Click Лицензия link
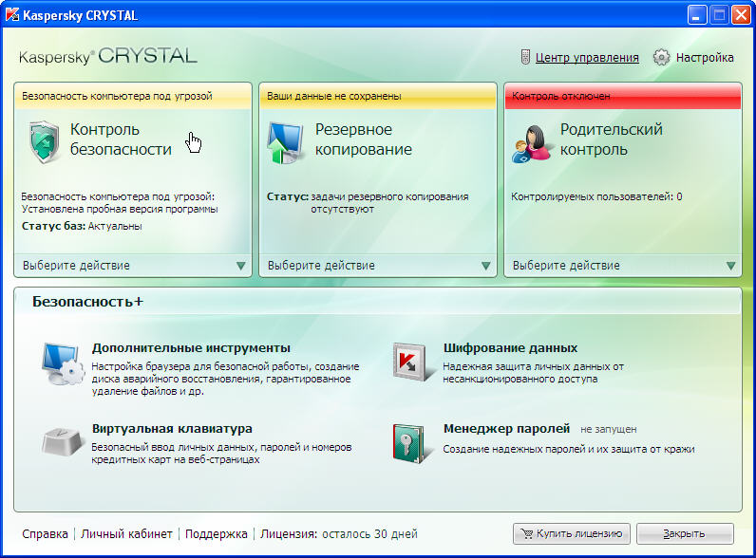 click(x=289, y=534)
